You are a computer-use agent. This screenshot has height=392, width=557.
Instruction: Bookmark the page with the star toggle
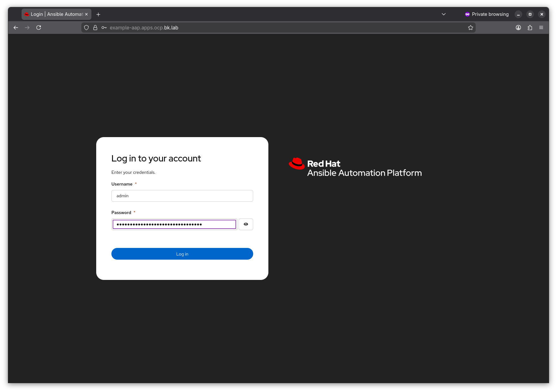470,28
